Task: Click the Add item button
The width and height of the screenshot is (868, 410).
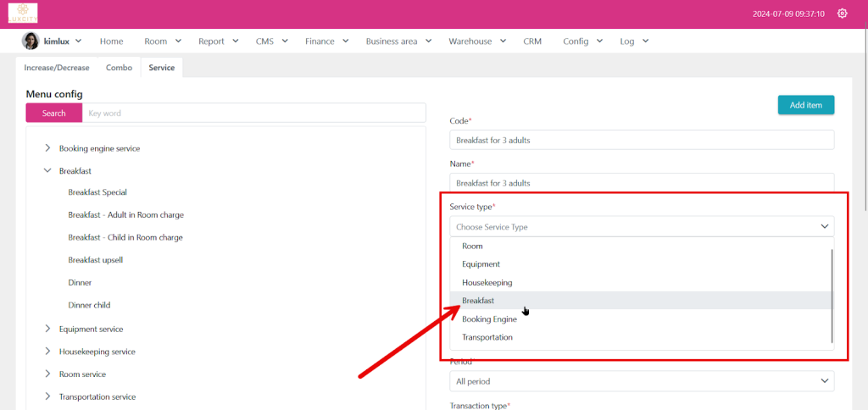Action: click(805, 105)
